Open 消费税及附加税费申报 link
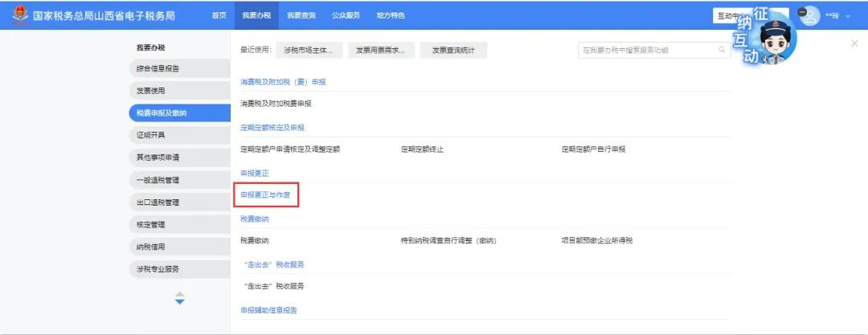The width and height of the screenshot is (868, 335). tap(276, 104)
